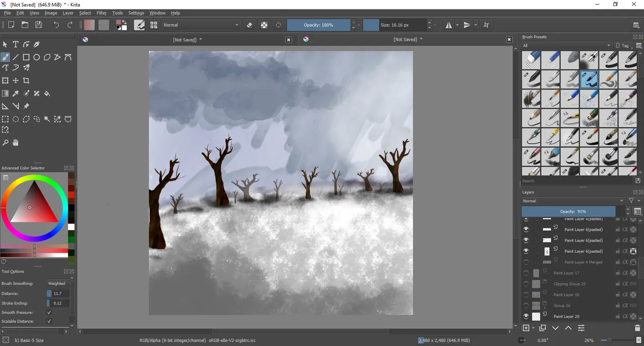Open Brush Smoothing Weighted dropdown
The height and width of the screenshot is (346, 644).
coord(56,283)
